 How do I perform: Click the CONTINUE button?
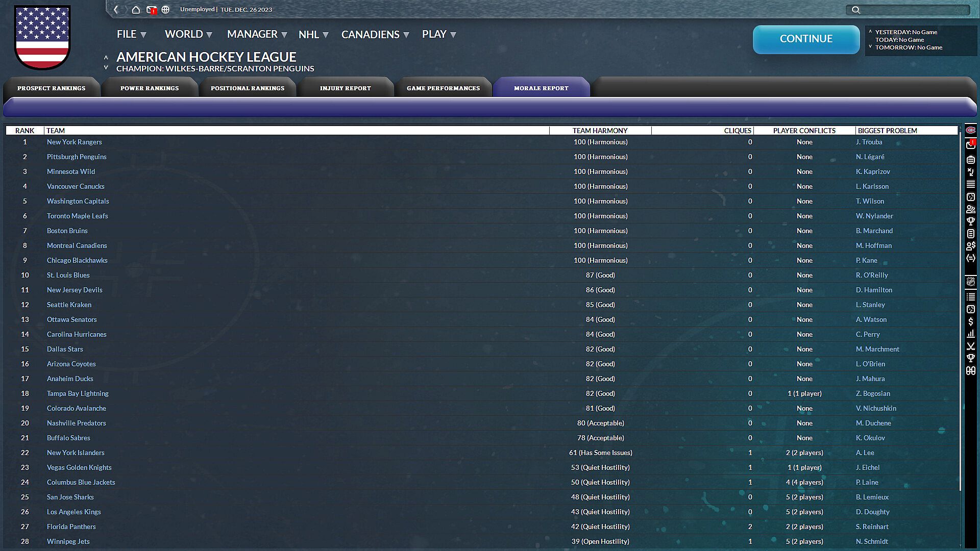pos(806,39)
